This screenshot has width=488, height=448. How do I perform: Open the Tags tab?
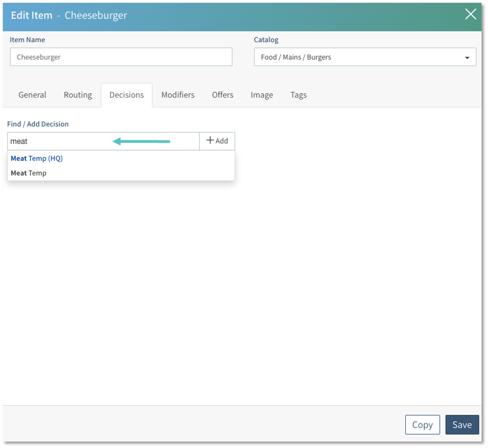(298, 95)
